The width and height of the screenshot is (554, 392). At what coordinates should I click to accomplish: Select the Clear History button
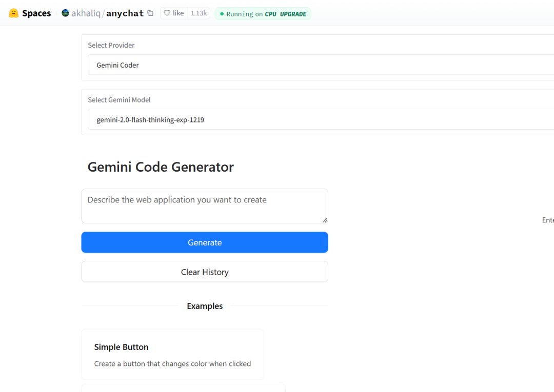point(205,272)
